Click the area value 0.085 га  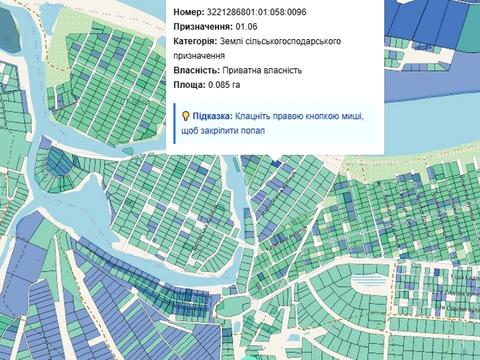tap(224, 85)
